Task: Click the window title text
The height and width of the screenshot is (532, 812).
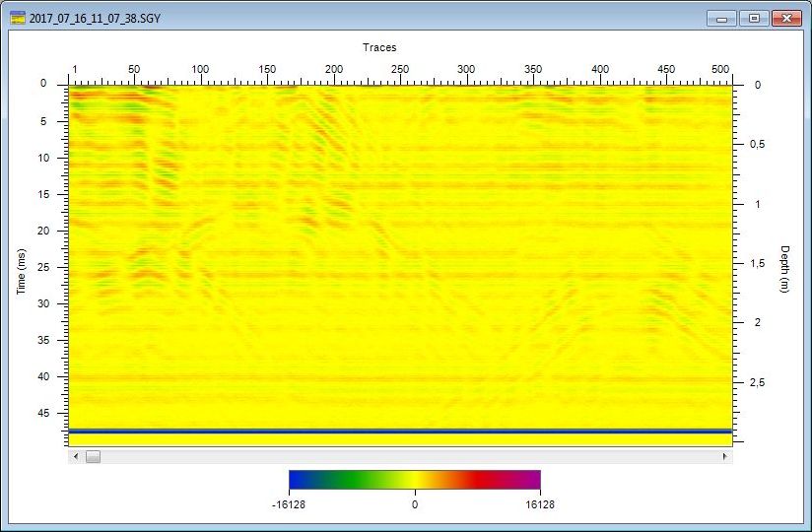Action: [96, 18]
